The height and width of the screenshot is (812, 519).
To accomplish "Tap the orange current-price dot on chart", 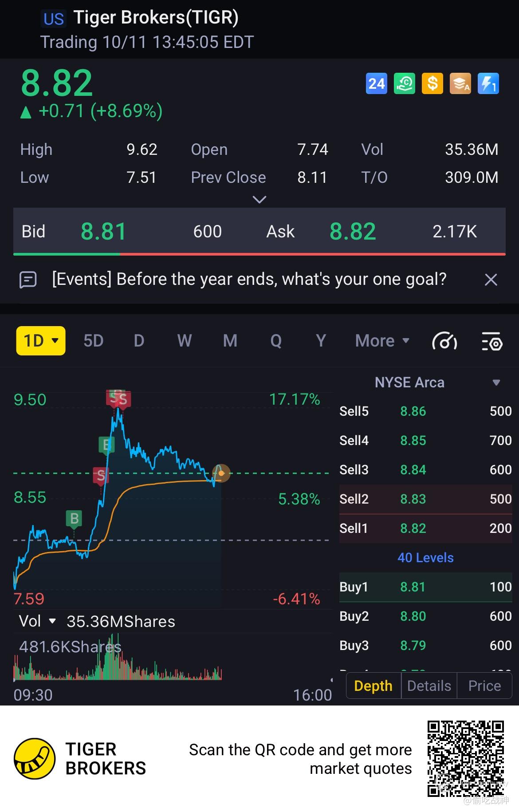I will pyautogui.click(x=221, y=473).
